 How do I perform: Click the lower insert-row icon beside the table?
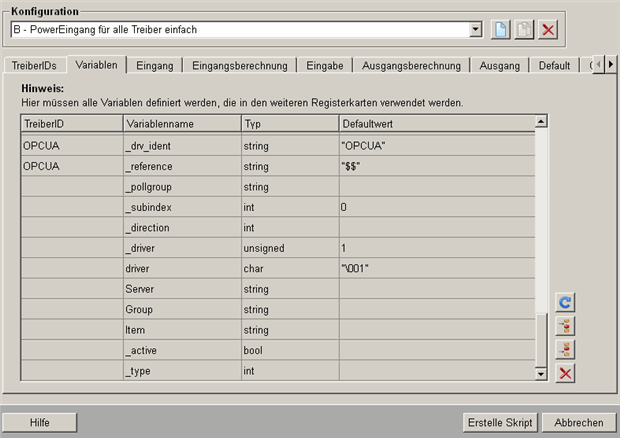tap(565, 349)
